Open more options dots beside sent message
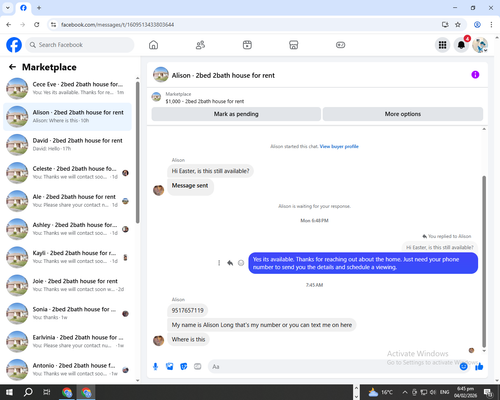Screen dimensions: 500x400 [x=219, y=263]
